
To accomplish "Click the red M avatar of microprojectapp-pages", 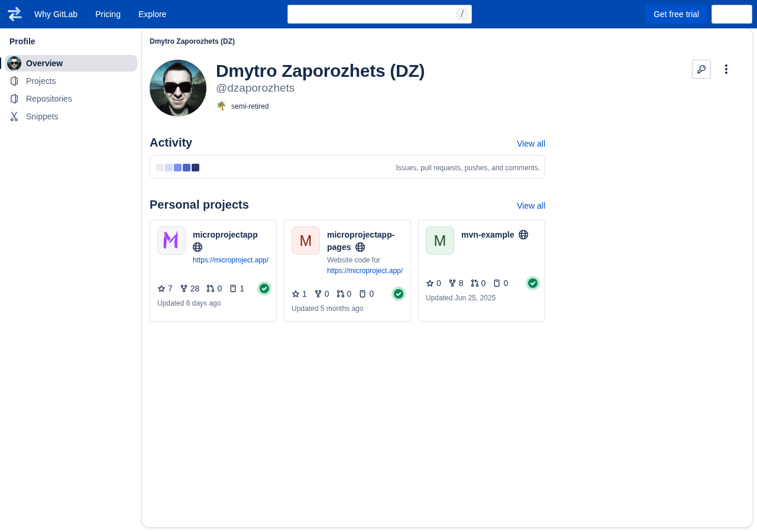I will pyautogui.click(x=306, y=241).
